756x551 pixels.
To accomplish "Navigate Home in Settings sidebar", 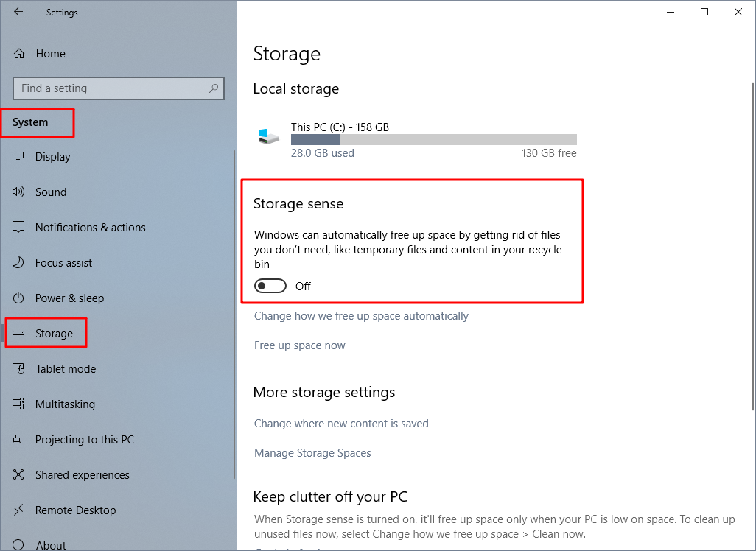I will [50, 53].
